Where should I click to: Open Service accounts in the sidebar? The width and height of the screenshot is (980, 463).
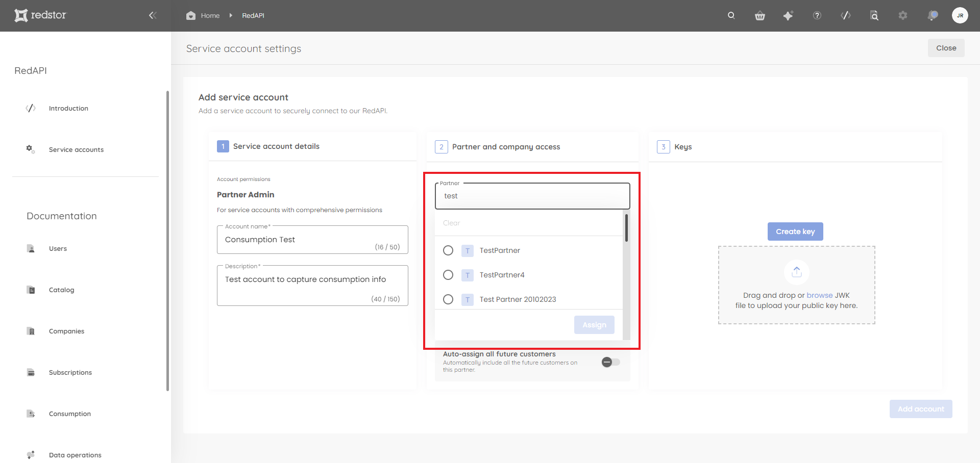(x=76, y=149)
